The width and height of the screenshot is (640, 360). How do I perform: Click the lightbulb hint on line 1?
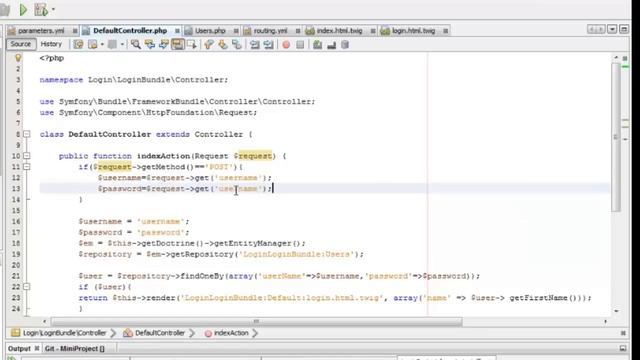[18, 58]
